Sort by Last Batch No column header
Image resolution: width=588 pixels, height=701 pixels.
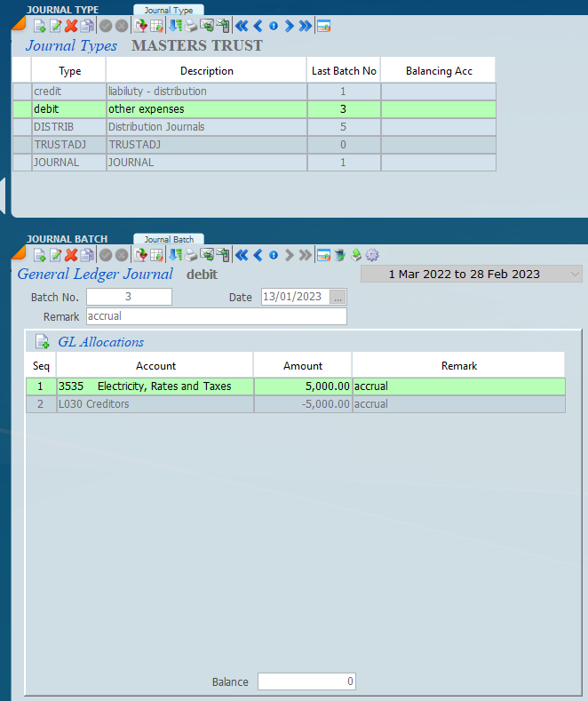point(344,71)
